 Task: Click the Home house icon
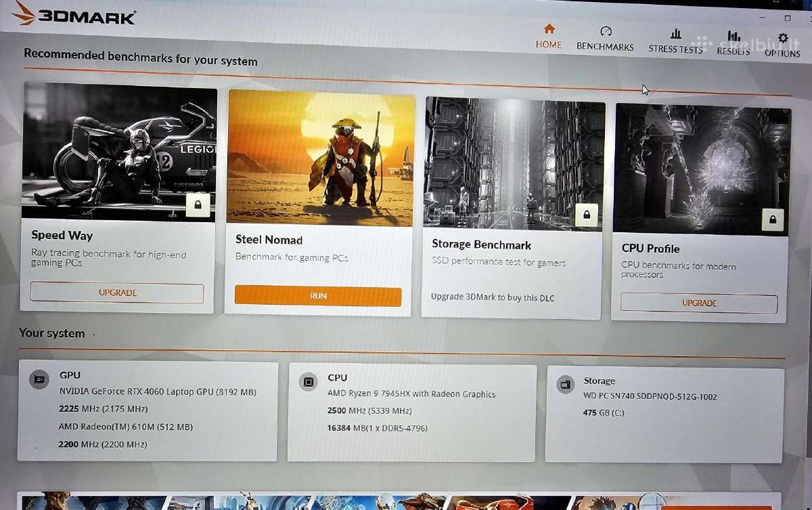pos(549,28)
